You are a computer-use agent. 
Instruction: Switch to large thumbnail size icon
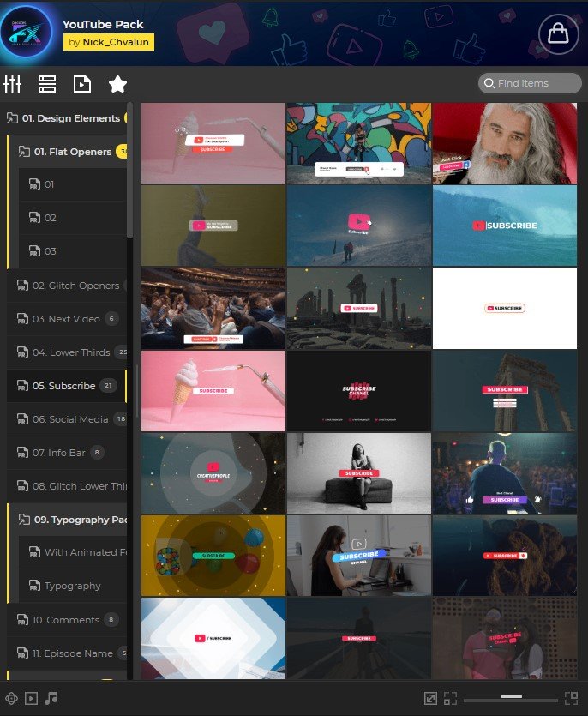click(571, 699)
